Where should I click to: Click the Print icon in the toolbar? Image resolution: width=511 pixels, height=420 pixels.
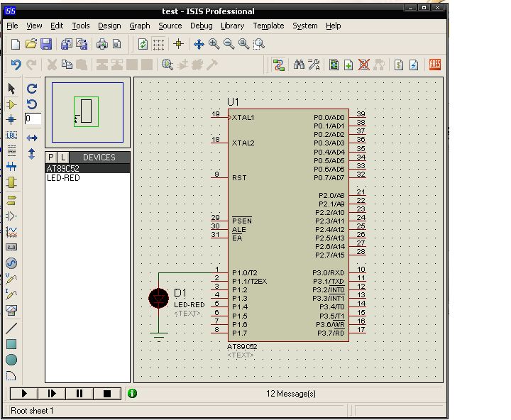(102, 44)
